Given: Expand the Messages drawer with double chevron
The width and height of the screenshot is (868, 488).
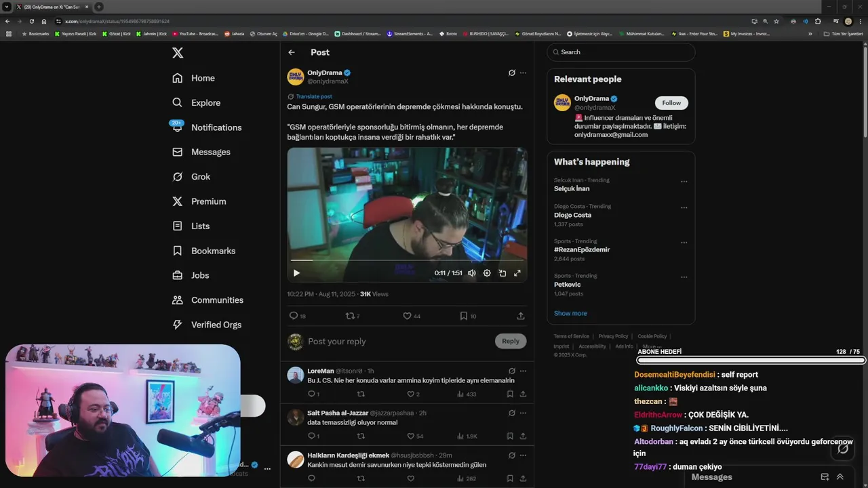Looking at the screenshot, I should click(x=840, y=477).
